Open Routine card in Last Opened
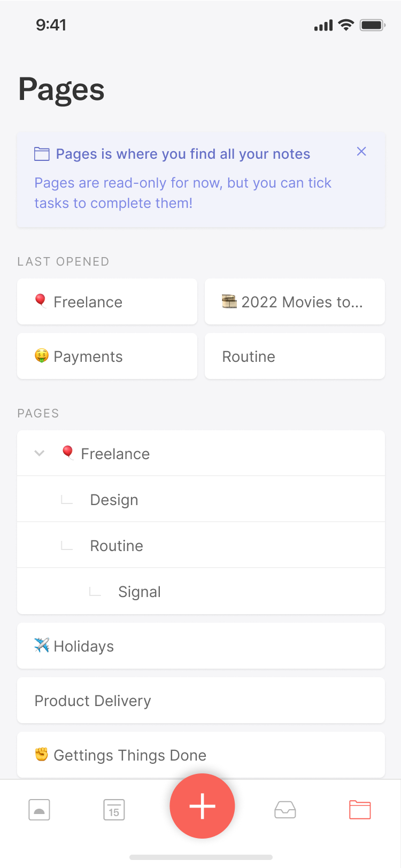Image resolution: width=401 pixels, height=868 pixels. 295,356
